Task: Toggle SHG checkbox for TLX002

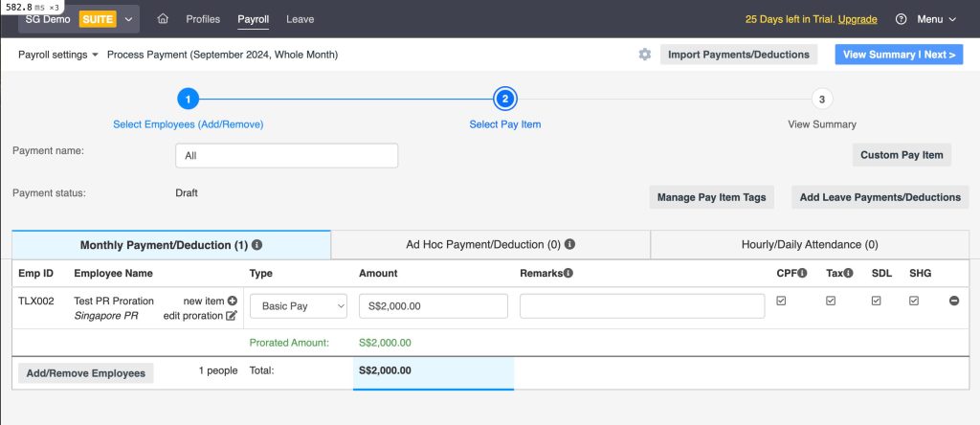Action: 914,302
